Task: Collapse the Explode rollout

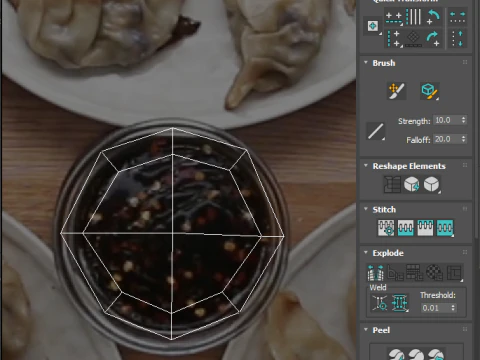Action: (366, 252)
